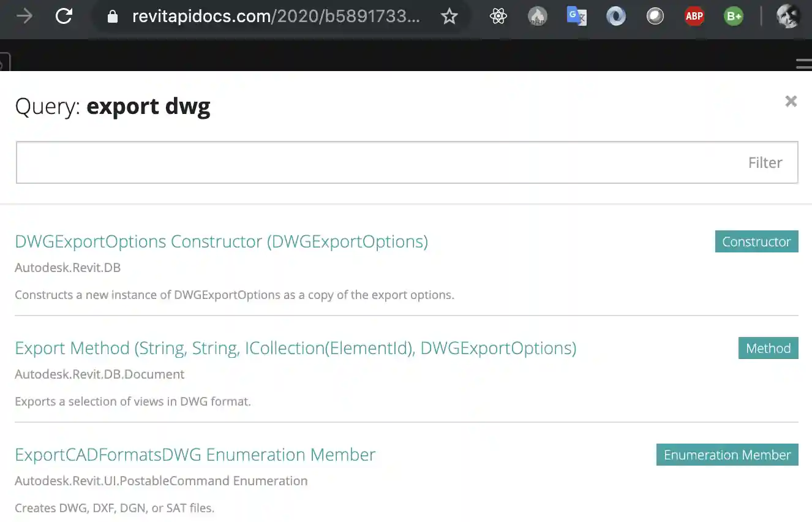
Task: Click the Constructor type badge
Action: pos(756,241)
